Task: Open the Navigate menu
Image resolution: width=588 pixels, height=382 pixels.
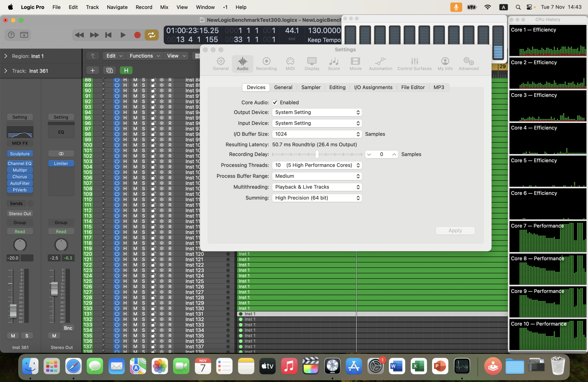Action: [x=117, y=7]
